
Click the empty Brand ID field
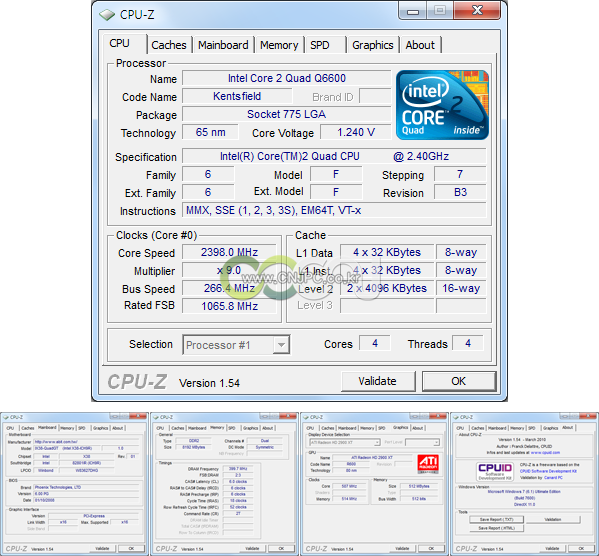click(375, 96)
